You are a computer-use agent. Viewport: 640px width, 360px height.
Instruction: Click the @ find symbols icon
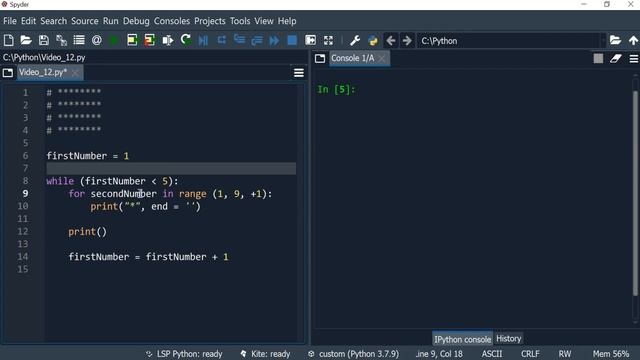[x=97, y=40]
